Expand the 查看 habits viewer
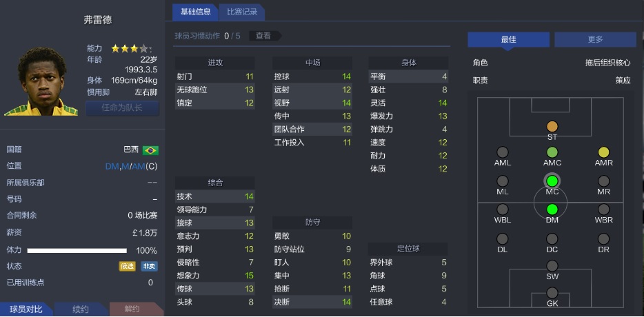Screen dimensions: 644x317 (264, 36)
